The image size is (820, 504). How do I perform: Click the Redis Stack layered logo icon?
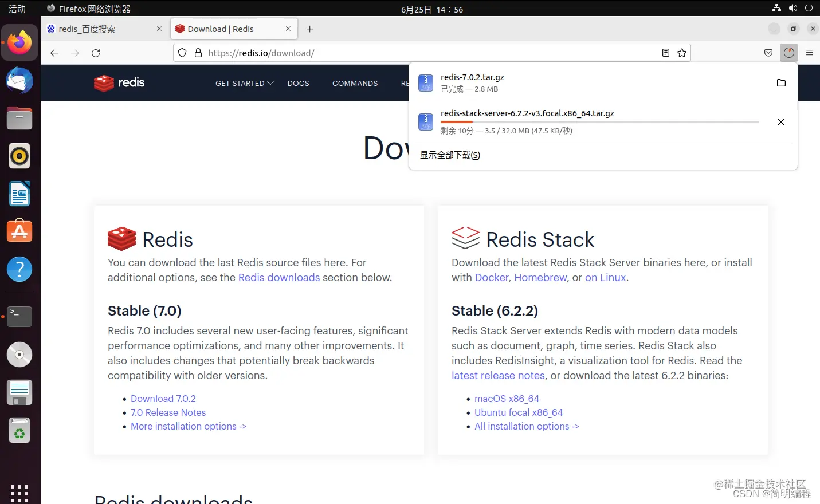pos(465,238)
